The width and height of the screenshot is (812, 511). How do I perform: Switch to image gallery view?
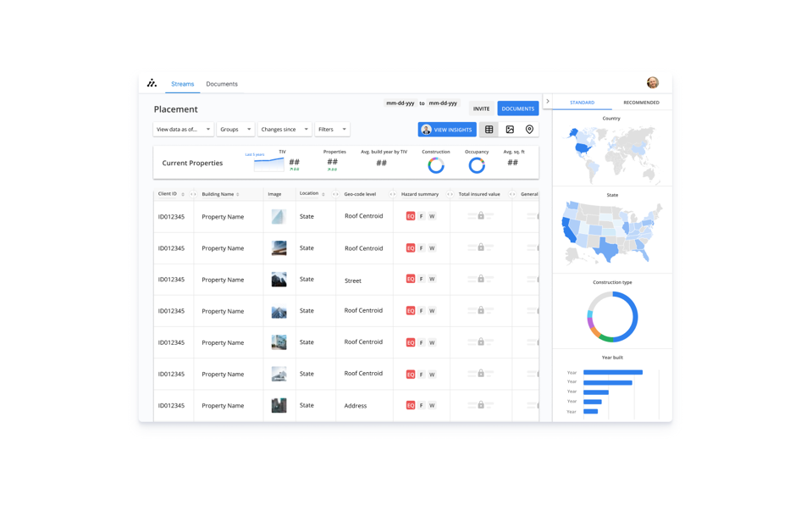510,130
